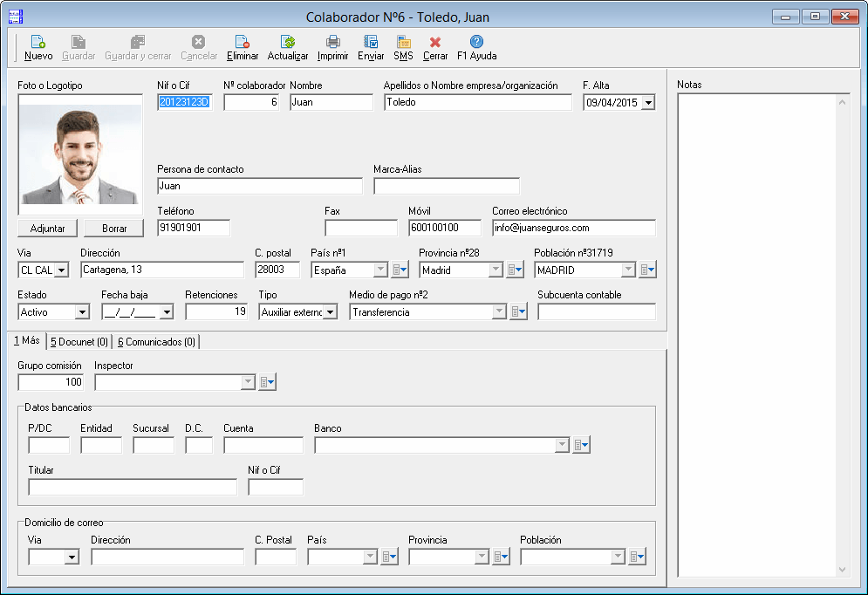Click the empty Fax field
The height and width of the screenshot is (595, 868).
pos(361,228)
